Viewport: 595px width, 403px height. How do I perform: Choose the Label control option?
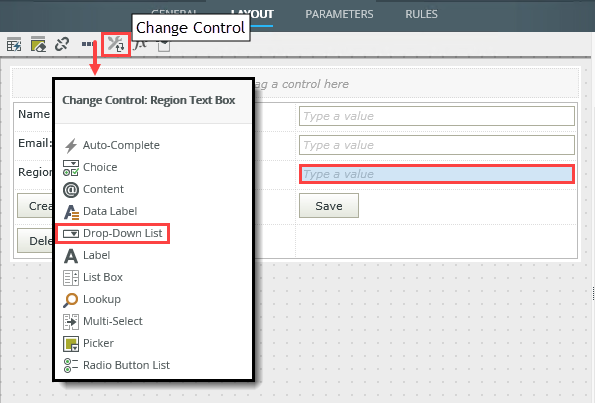[x=87, y=255]
